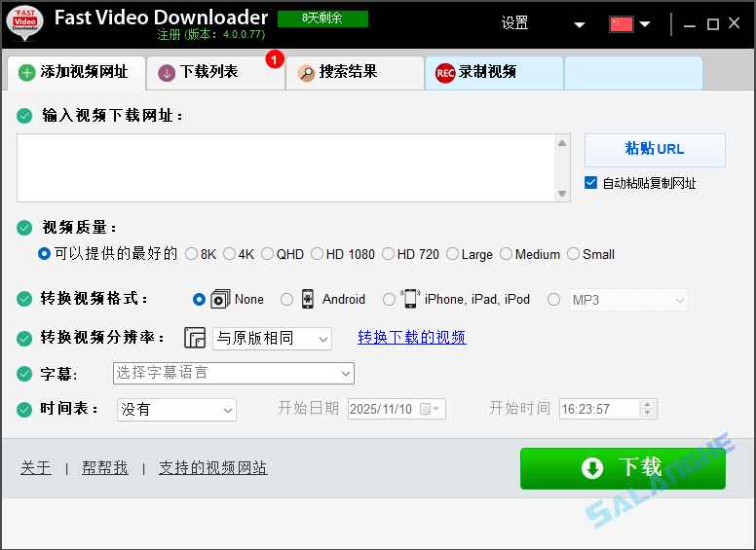Open the 没有 schedule dropdown
Screen dimensions: 756x550
[x=176, y=410]
